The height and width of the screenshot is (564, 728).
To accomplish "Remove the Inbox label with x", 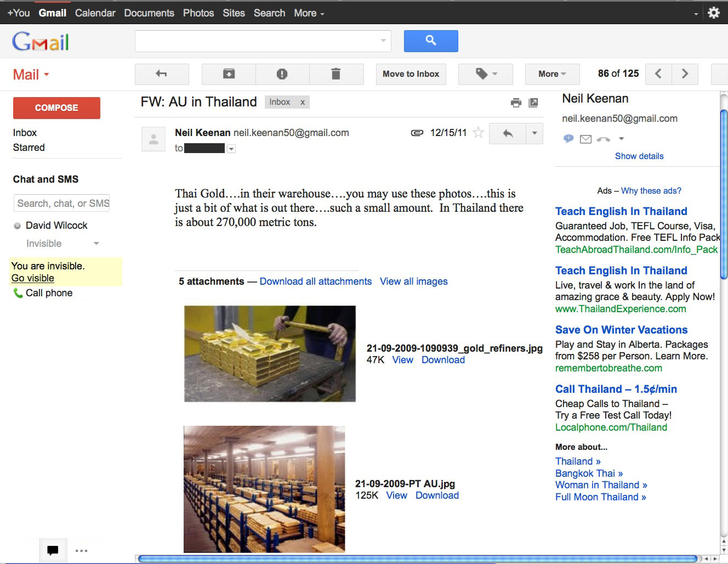I will tap(302, 102).
